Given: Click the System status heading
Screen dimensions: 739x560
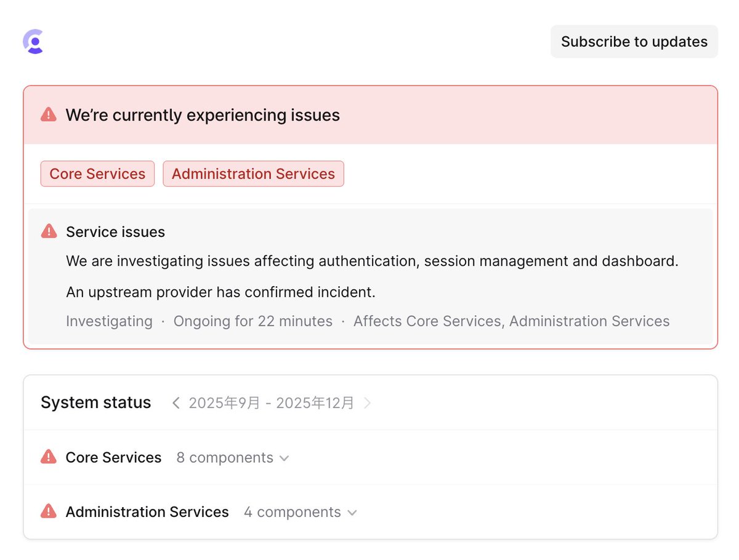Looking at the screenshot, I should 96,402.
